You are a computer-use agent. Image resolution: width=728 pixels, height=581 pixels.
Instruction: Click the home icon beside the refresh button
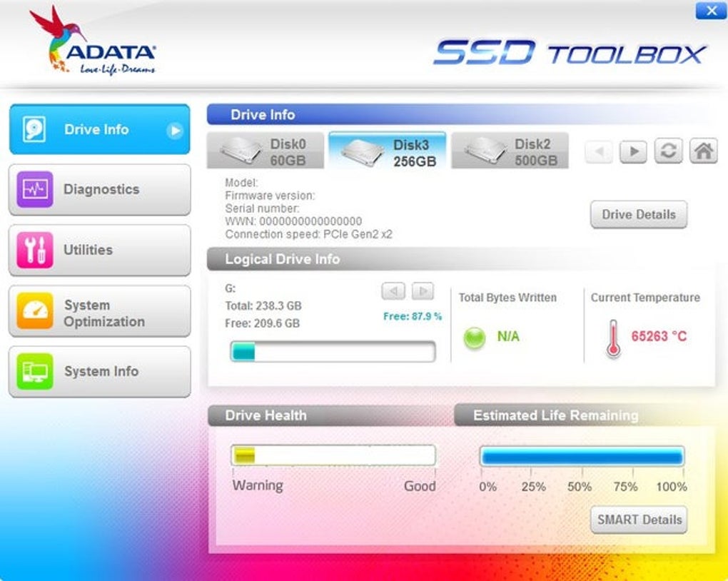703,151
